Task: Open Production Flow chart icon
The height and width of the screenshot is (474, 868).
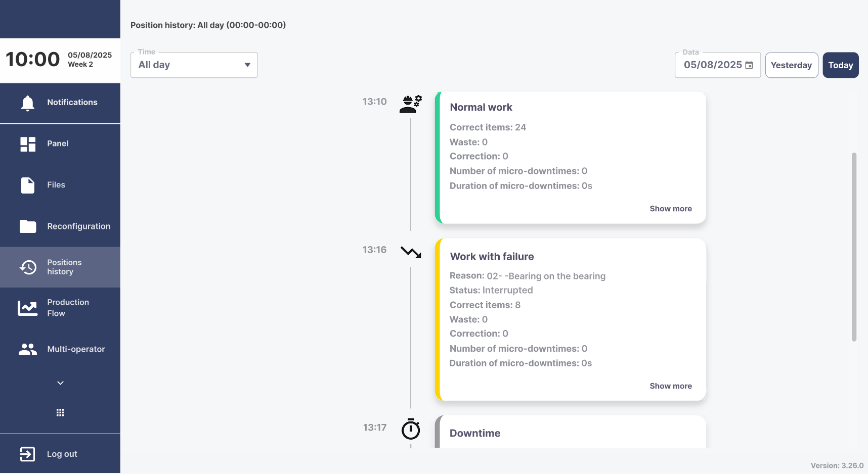Action: point(28,308)
